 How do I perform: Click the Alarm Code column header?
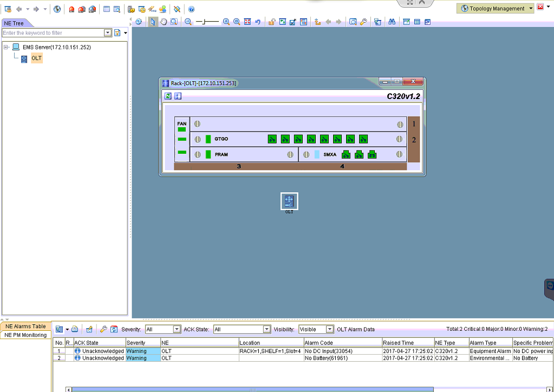pyautogui.click(x=343, y=343)
